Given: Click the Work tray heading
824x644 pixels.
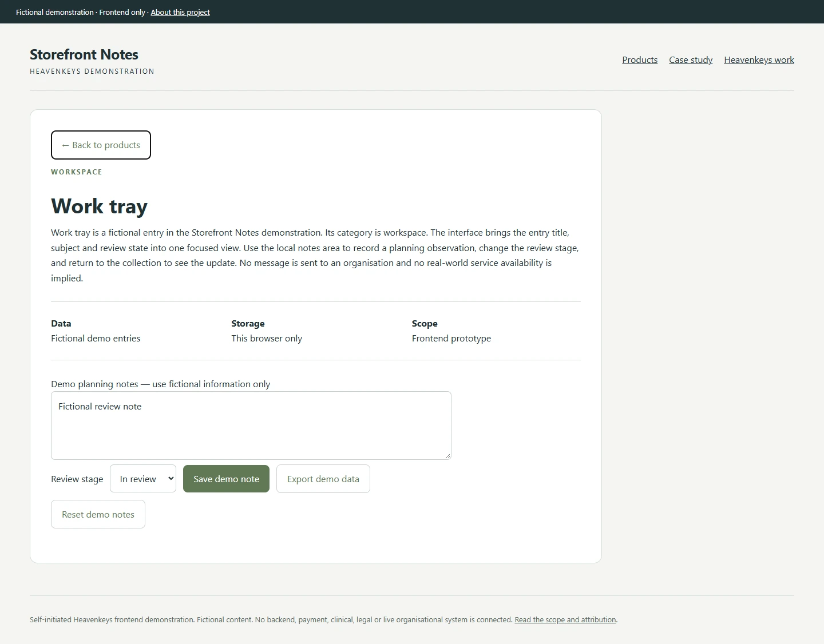Looking at the screenshot, I should pyautogui.click(x=100, y=206).
